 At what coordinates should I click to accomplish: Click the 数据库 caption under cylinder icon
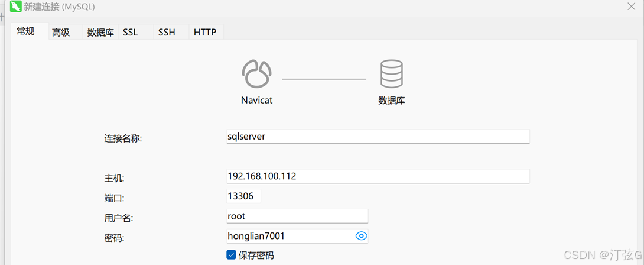(391, 100)
